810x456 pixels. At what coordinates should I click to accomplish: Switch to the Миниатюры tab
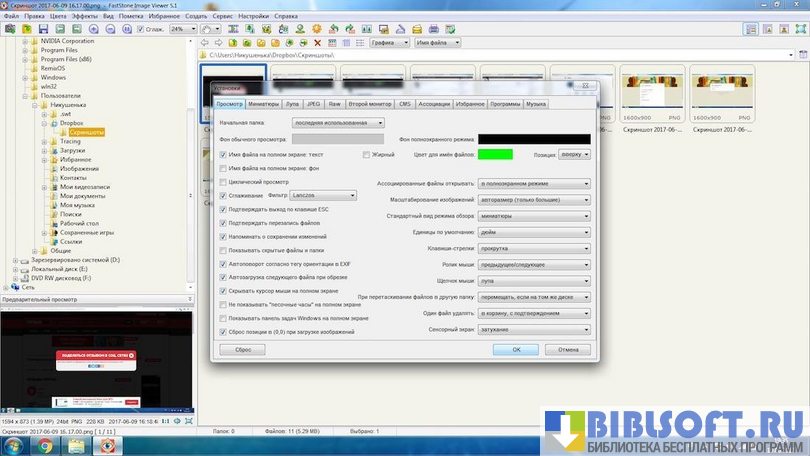264,103
